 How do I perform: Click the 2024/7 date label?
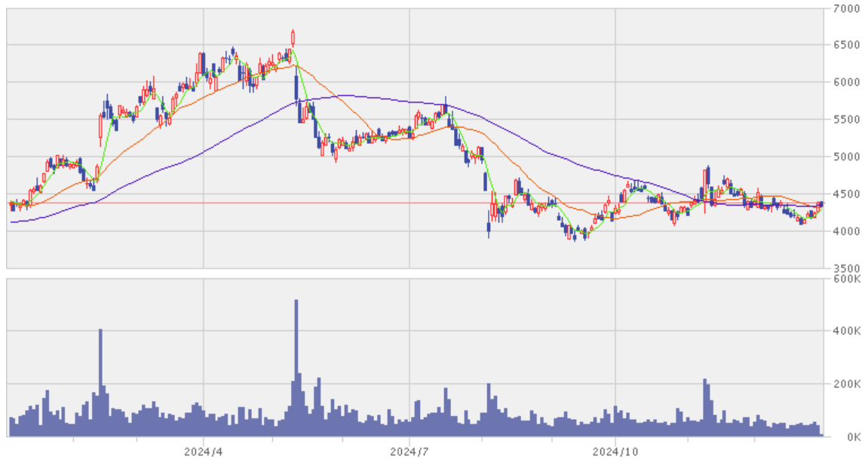coord(409,451)
